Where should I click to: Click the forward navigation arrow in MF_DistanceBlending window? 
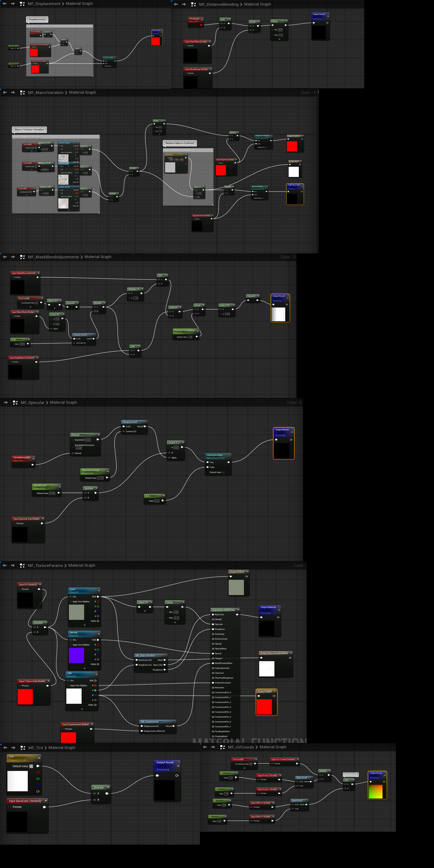184,4
